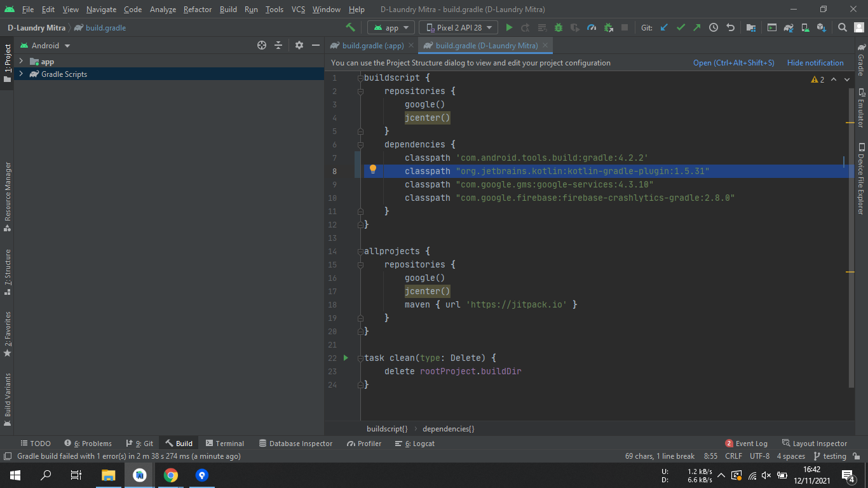This screenshot has width=868, height=488.
Task: Click the Git Update Project blue arrow
Action: pos(665,27)
